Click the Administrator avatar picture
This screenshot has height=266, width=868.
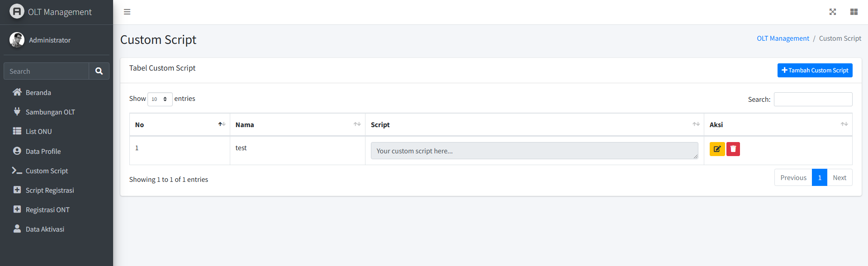click(17, 40)
